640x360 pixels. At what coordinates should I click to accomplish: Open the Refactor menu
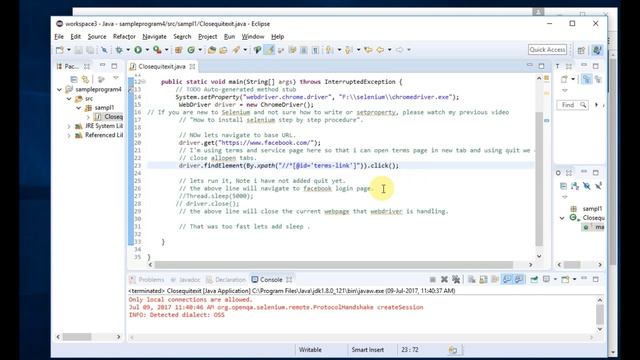[124, 36]
